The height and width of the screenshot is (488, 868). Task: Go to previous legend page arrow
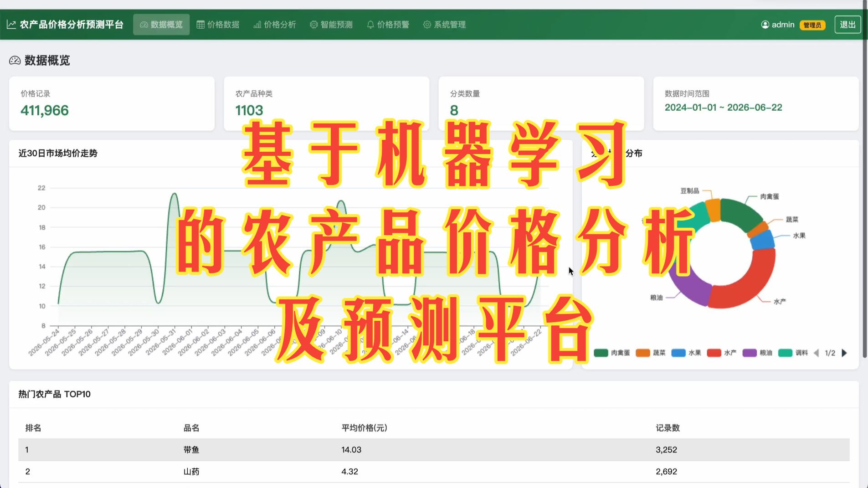(x=816, y=353)
